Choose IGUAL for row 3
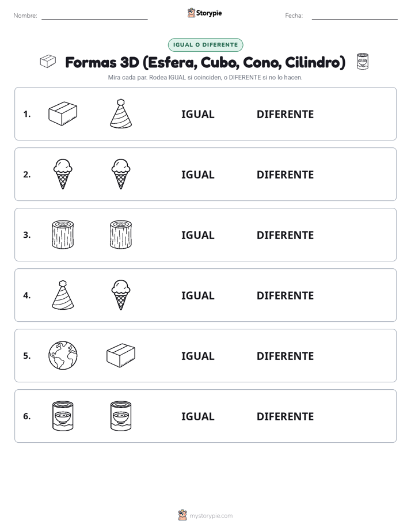The width and height of the screenshot is (411, 532). point(197,235)
